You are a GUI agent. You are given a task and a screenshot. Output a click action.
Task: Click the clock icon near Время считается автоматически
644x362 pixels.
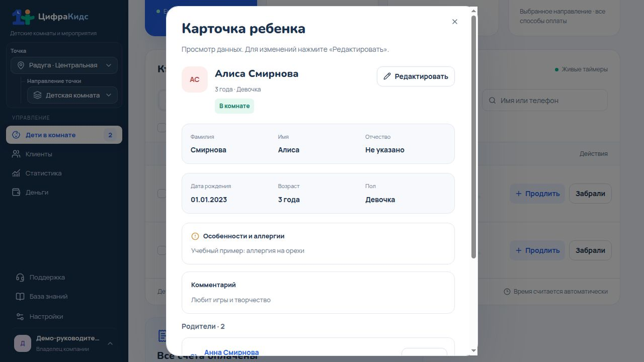507,292
